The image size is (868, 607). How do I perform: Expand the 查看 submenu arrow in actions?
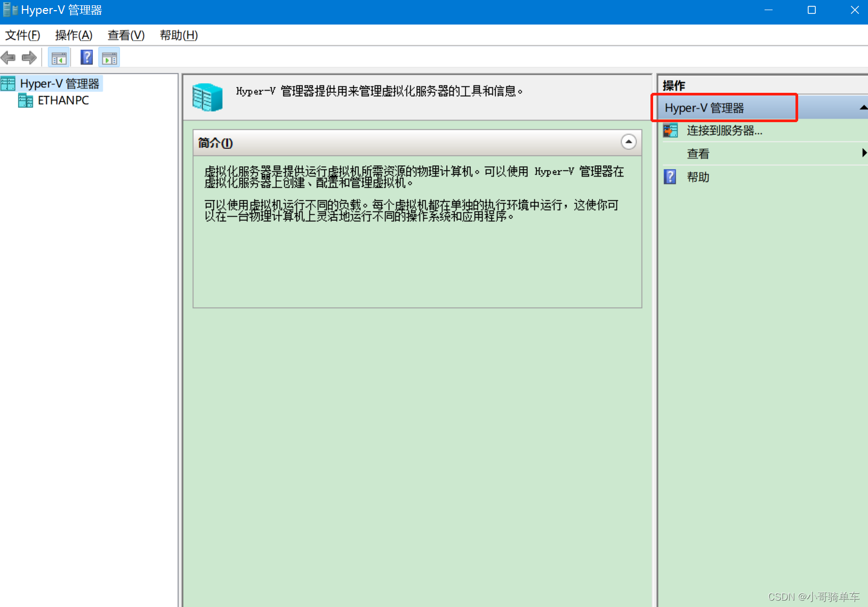[864, 153]
